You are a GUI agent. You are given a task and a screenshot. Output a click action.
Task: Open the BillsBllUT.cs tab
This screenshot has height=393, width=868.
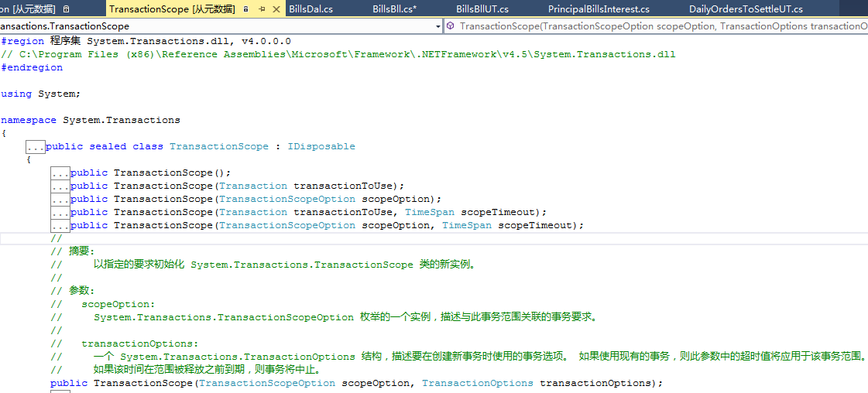pyautogui.click(x=482, y=9)
